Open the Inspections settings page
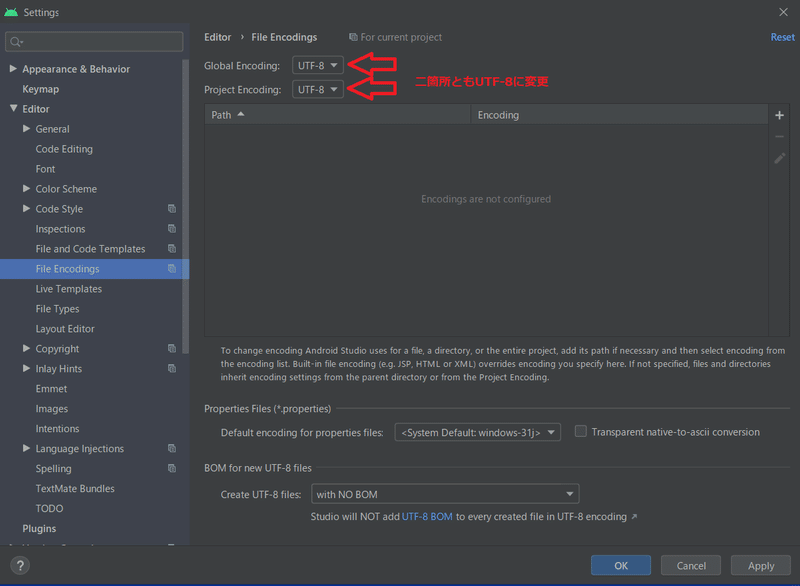Viewport: 800px width, 586px height. (x=60, y=229)
